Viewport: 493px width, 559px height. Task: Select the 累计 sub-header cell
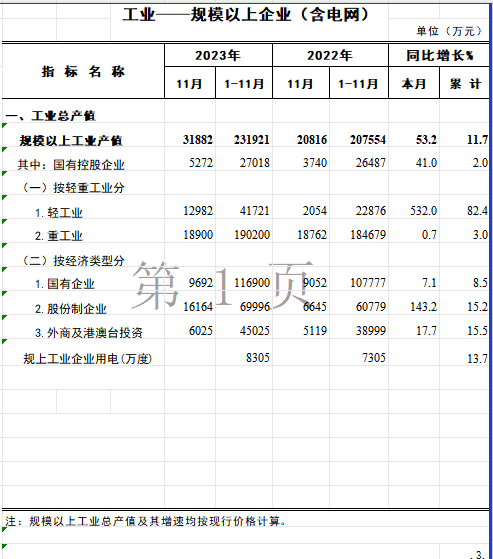[x=464, y=83]
